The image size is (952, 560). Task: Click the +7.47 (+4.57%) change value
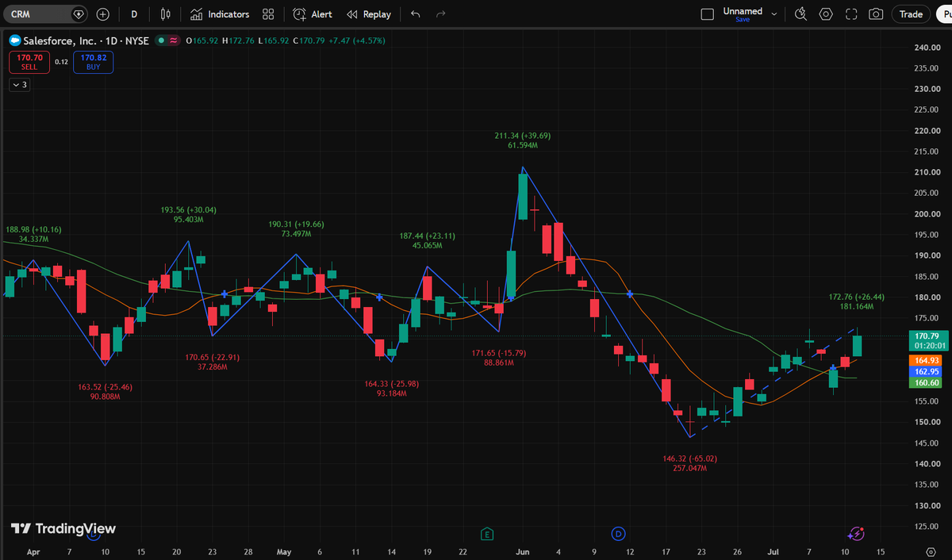pos(358,40)
